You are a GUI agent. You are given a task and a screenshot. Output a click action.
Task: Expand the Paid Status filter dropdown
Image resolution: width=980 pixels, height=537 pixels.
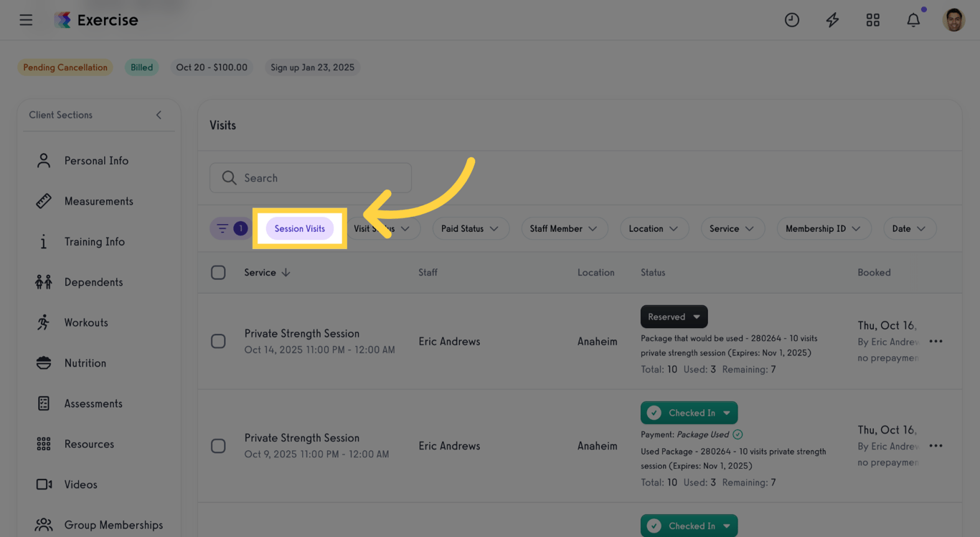(470, 228)
